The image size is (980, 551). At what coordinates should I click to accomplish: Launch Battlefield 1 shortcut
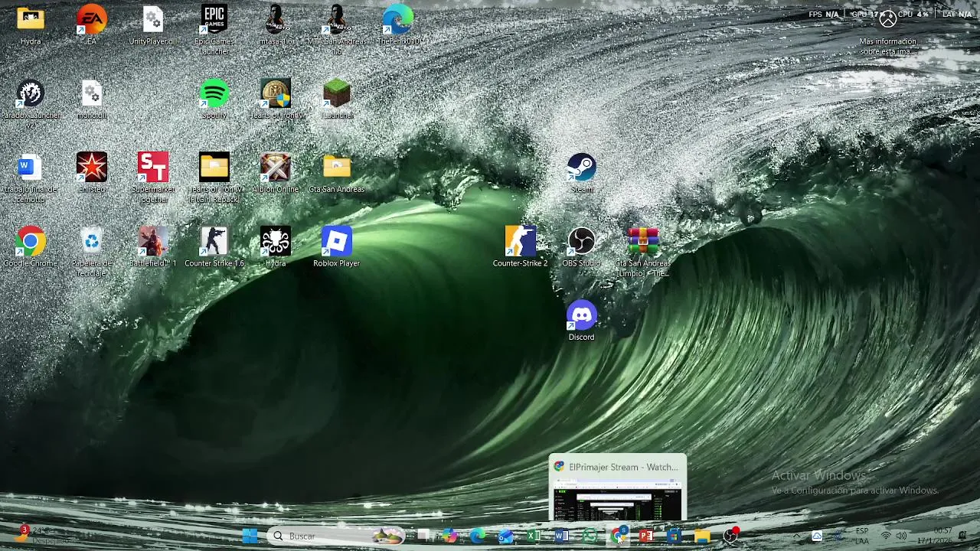(153, 247)
